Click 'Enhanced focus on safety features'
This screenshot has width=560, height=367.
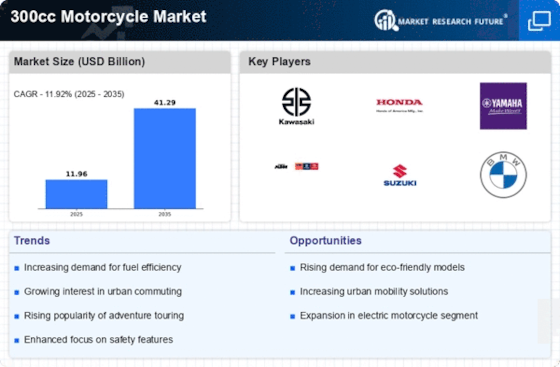tap(99, 340)
